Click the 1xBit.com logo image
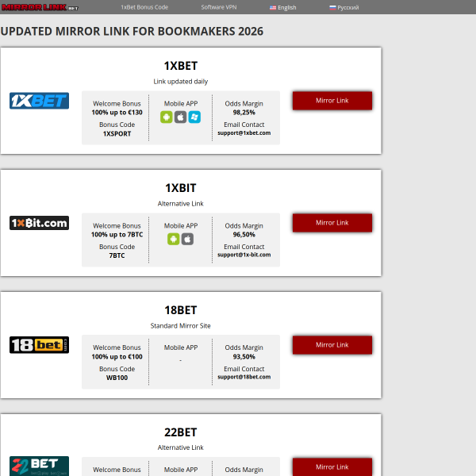The height and width of the screenshot is (476, 476). click(39, 223)
